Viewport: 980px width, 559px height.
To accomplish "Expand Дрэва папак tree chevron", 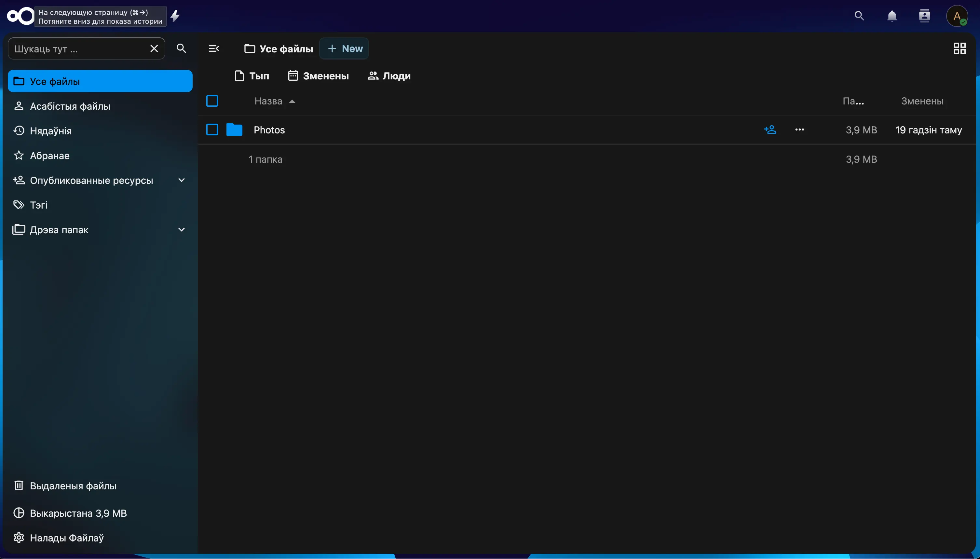I will pyautogui.click(x=182, y=230).
